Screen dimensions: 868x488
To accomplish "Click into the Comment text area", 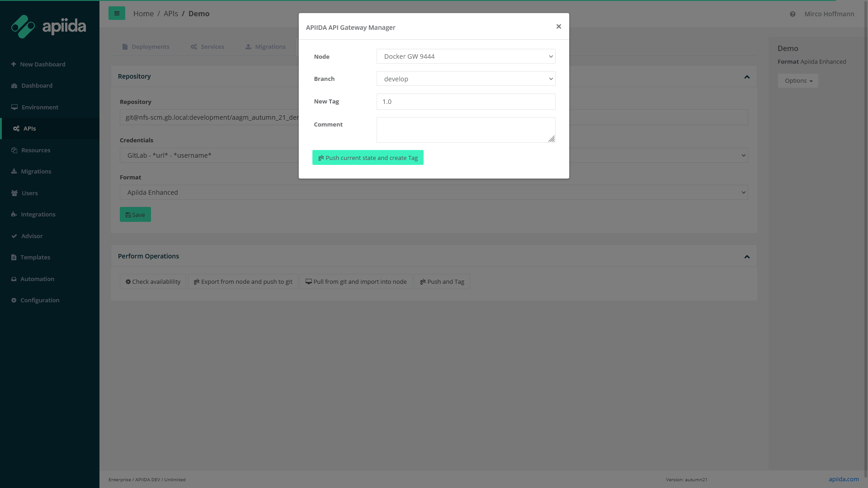I will (x=466, y=130).
